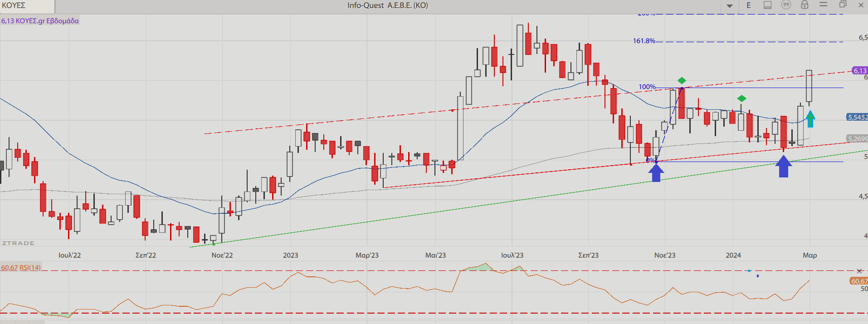This screenshot has width=868, height=324.
Task: Click the green diamond above the January 2024 candles
Action: [741, 98]
